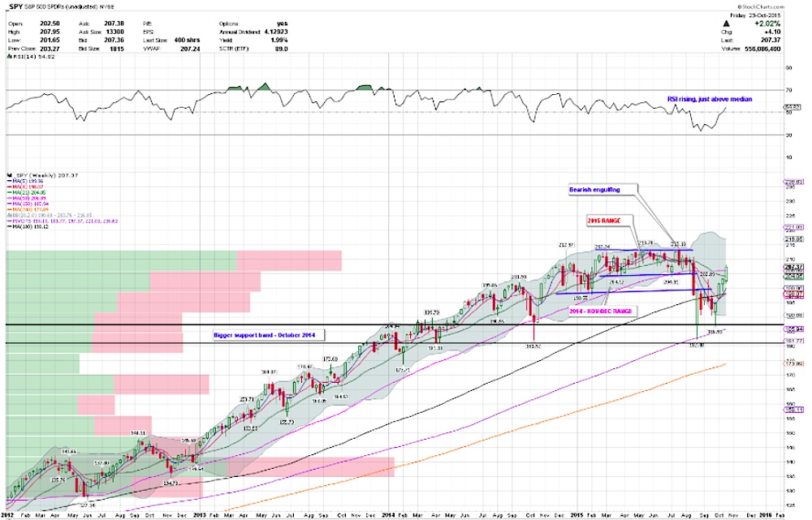Select the Annual Dividend value 4.12923
The width and height of the screenshot is (812, 520).
click(275, 32)
